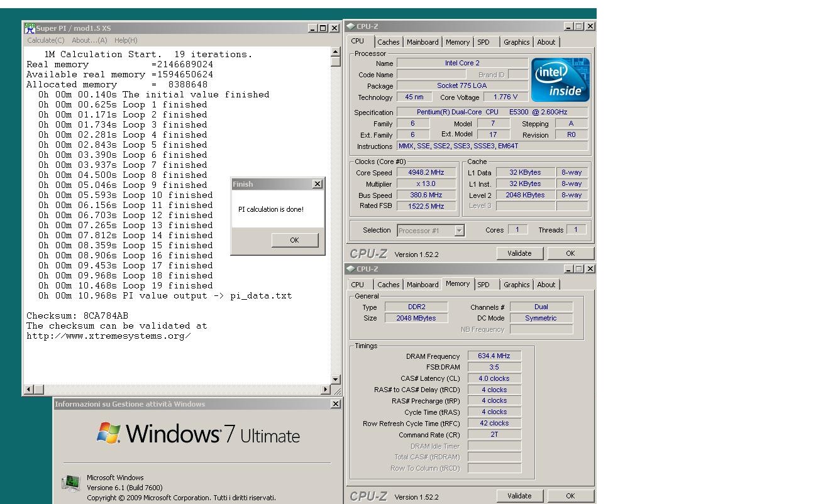
Task: Click Super PI horizontal scrollbar left arrow
Action: [28, 390]
